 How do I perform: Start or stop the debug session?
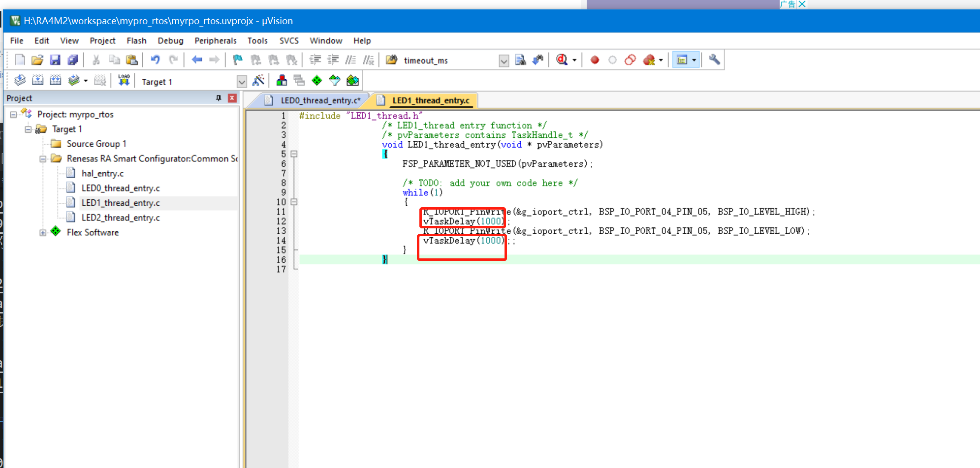pyautogui.click(x=562, y=60)
